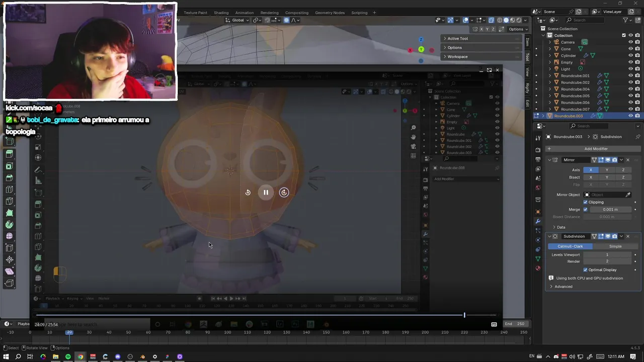Open the Modifiers properties tab
The width and height of the screenshot is (644, 362).
click(x=538, y=221)
